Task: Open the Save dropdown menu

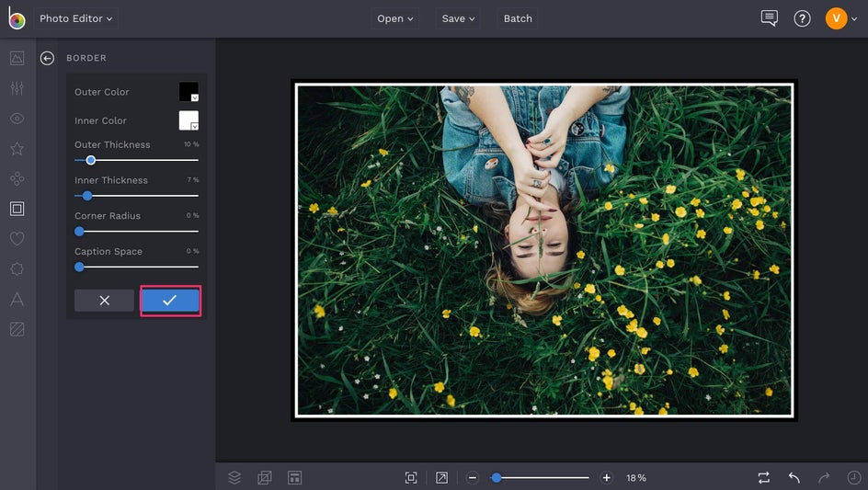Action: point(458,18)
